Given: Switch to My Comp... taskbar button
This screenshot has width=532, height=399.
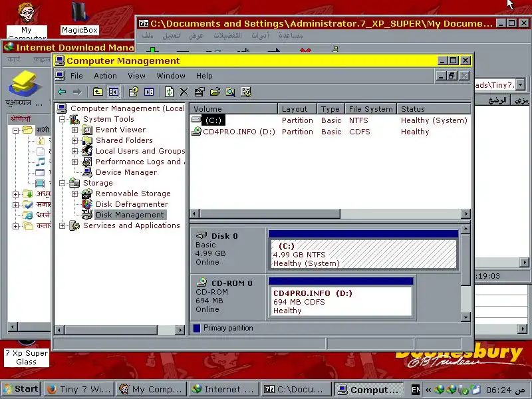Looking at the screenshot, I should pyautogui.click(x=152, y=390).
